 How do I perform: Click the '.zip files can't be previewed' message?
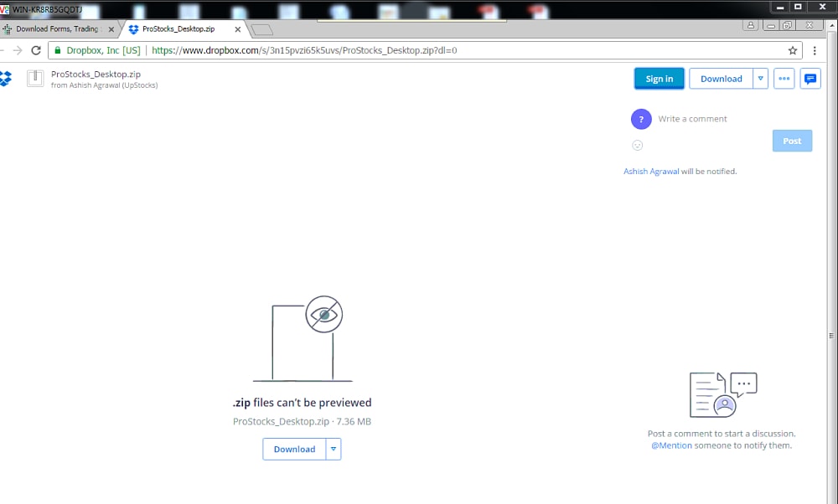pos(302,403)
